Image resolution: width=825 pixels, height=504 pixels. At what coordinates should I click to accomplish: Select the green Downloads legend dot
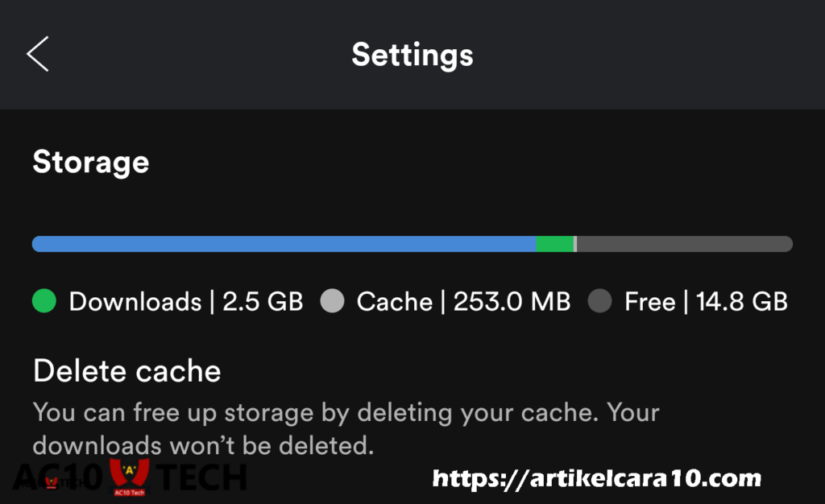coord(44,301)
